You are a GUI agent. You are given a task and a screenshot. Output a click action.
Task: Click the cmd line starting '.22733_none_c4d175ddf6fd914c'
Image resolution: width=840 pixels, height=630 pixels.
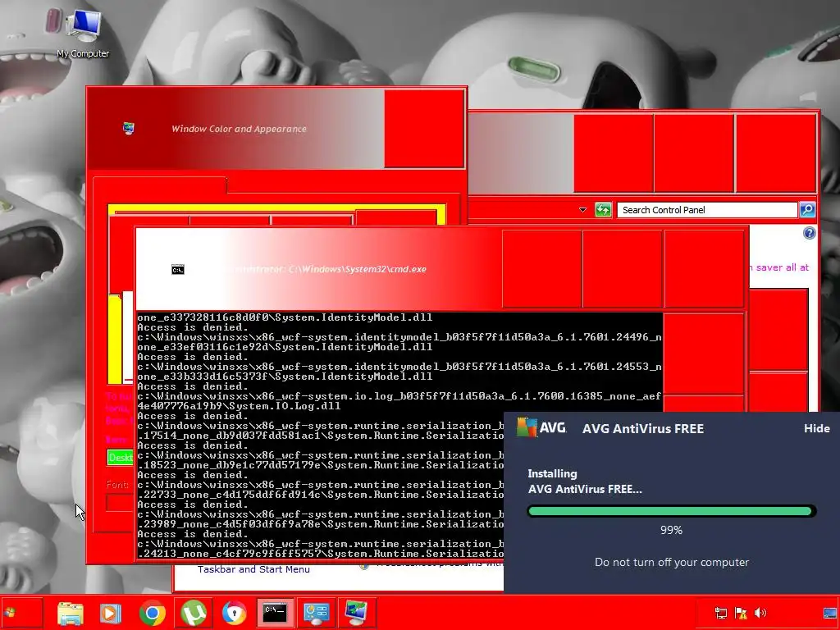pyautogui.click(x=321, y=494)
